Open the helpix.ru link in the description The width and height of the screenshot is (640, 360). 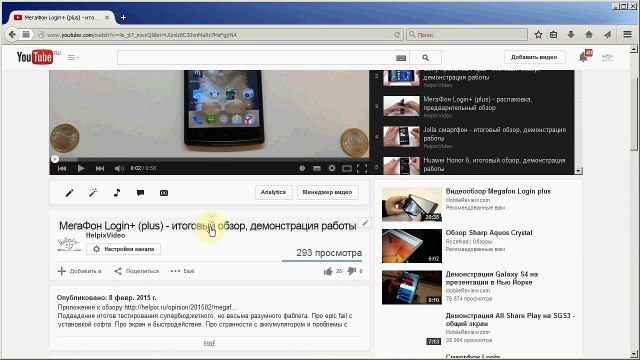pyautogui.click(x=180, y=307)
